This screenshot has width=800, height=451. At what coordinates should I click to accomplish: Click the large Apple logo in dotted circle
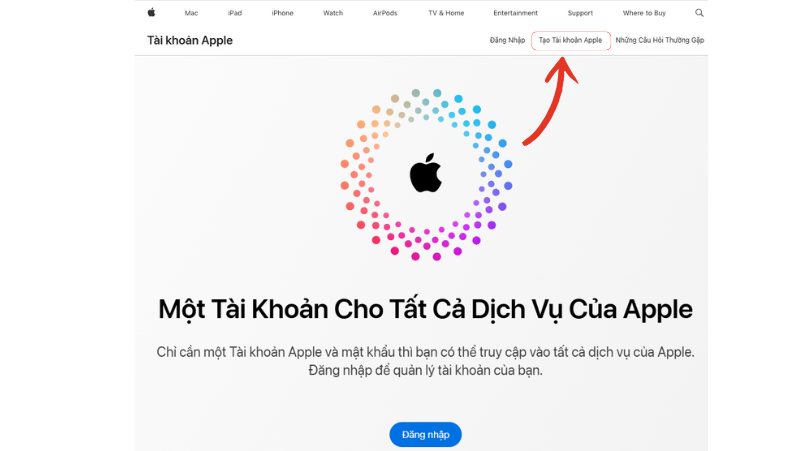[426, 173]
